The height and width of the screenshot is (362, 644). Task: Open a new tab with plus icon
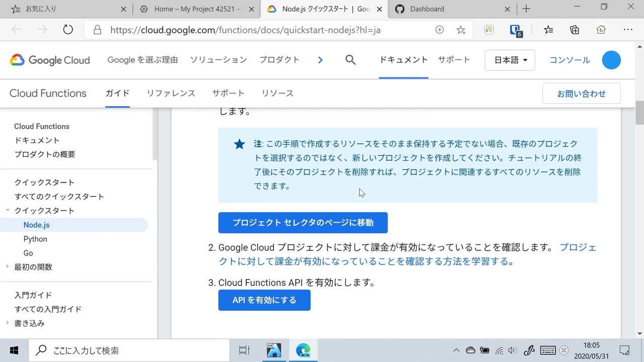(526, 9)
